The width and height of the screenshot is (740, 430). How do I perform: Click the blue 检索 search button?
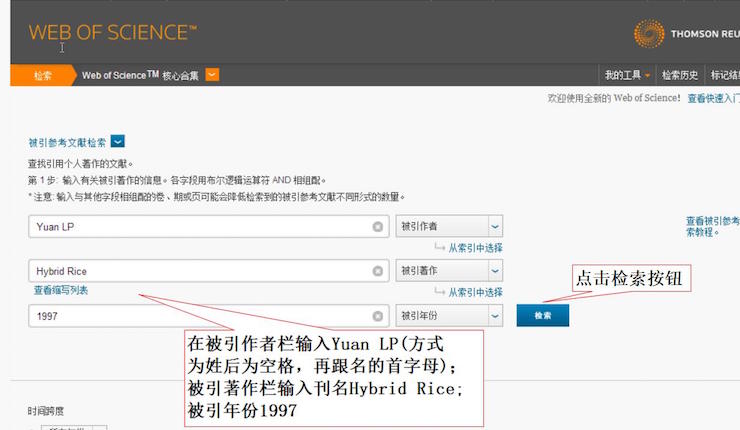(x=543, y=315)
